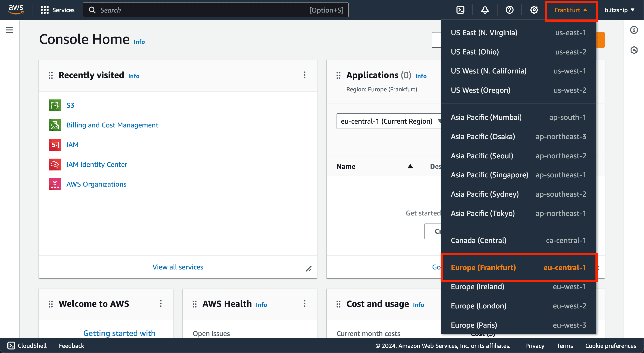Viewport: 644px width, 353px height.
Task: Click View all services
Action: tap(178, 267)
